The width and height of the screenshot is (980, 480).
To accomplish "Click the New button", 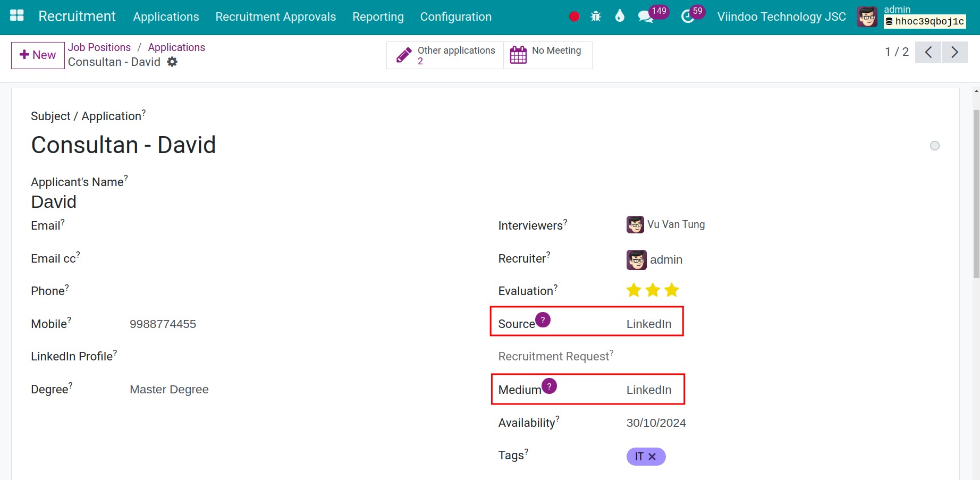I will [x=38, y=55].
